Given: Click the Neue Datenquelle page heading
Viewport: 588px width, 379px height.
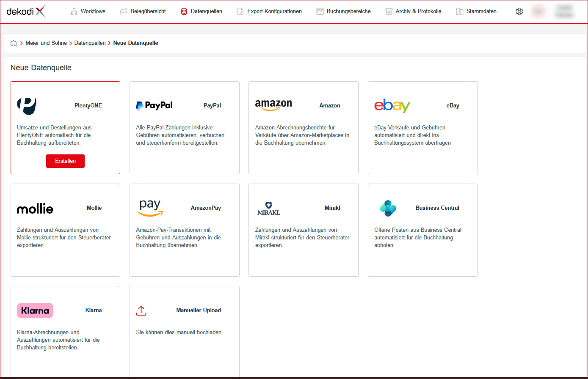Looking at the screenshot, I should click(x=41, y=68).
